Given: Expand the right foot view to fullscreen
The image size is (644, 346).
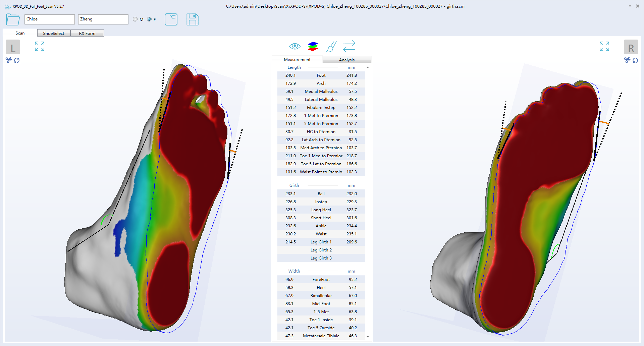Looking at the screenshot, I should [x=604, y=46].
